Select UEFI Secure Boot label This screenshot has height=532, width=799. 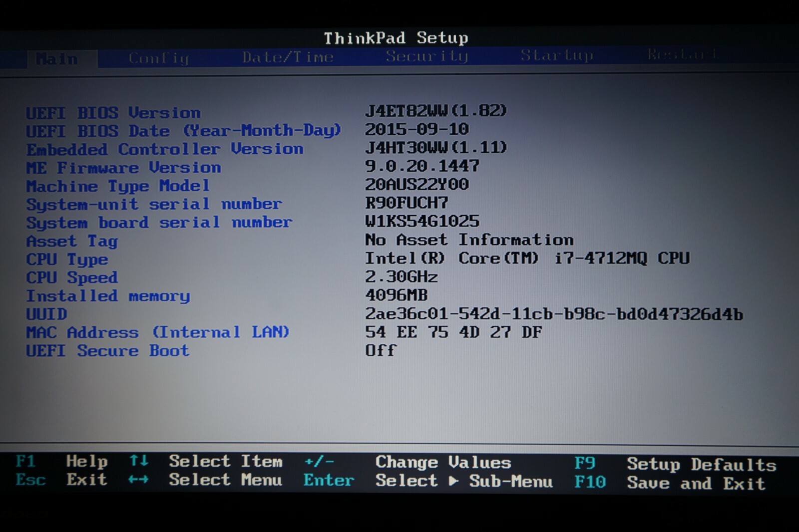coord(108,351)
